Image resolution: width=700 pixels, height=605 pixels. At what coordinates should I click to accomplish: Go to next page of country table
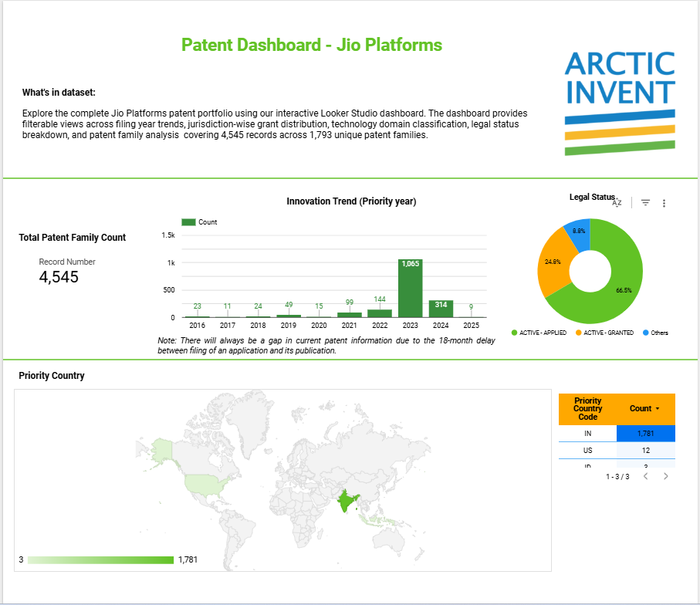(x=665, y=476)
